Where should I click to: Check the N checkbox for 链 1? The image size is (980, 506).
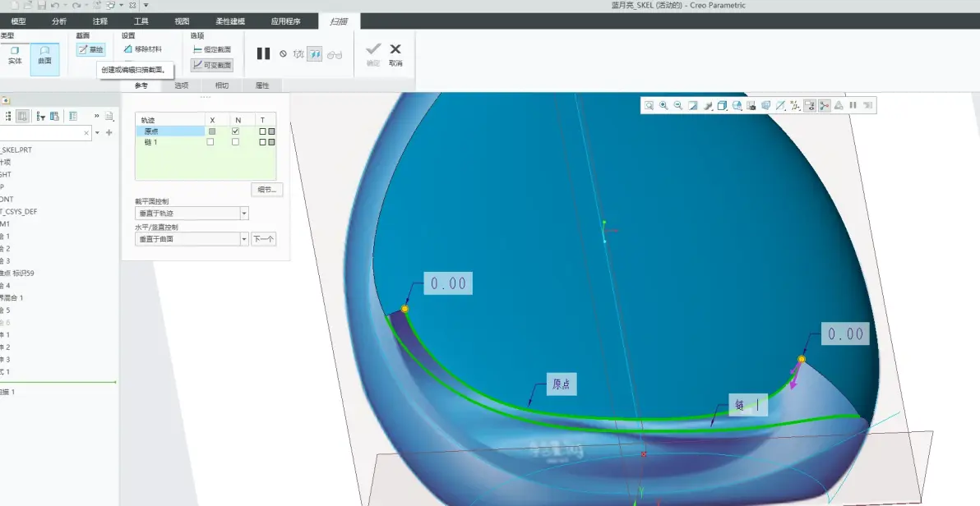(236, 142)
